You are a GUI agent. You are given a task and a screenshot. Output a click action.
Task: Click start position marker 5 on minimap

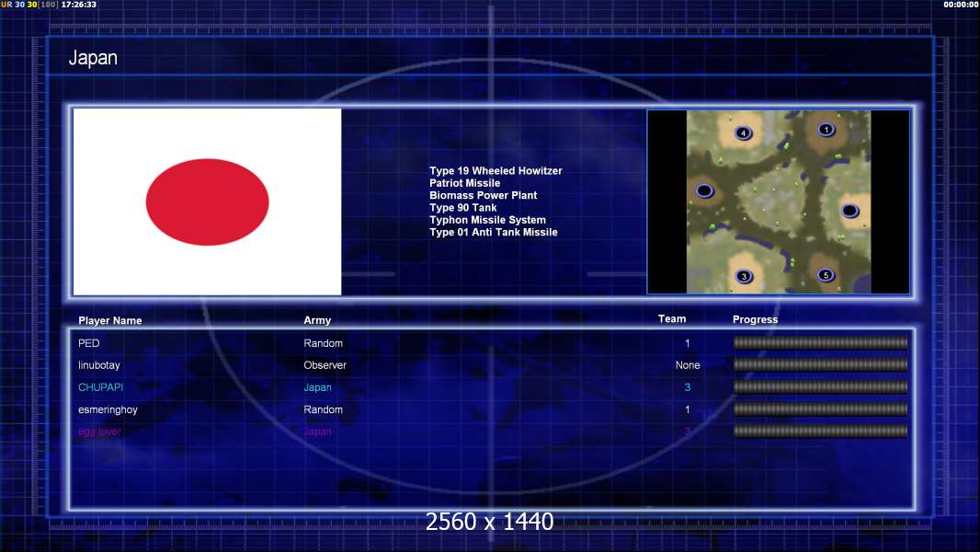point(826,274)
